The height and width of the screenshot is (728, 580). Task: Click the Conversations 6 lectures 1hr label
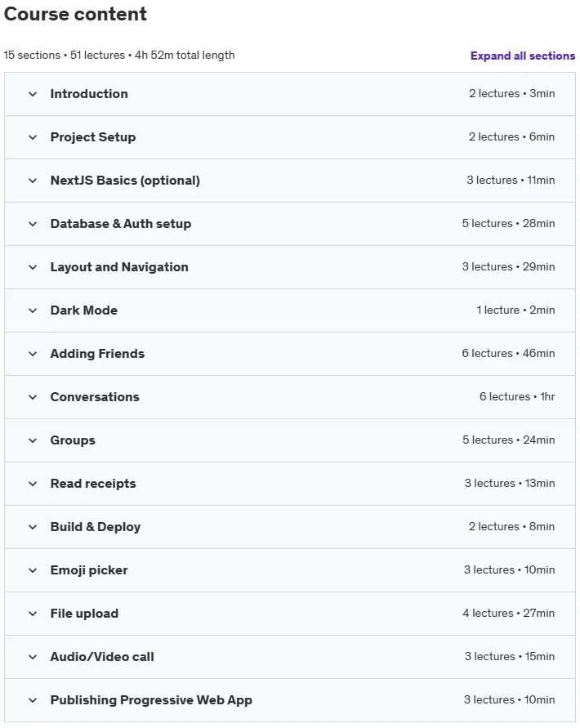[517, 396]
